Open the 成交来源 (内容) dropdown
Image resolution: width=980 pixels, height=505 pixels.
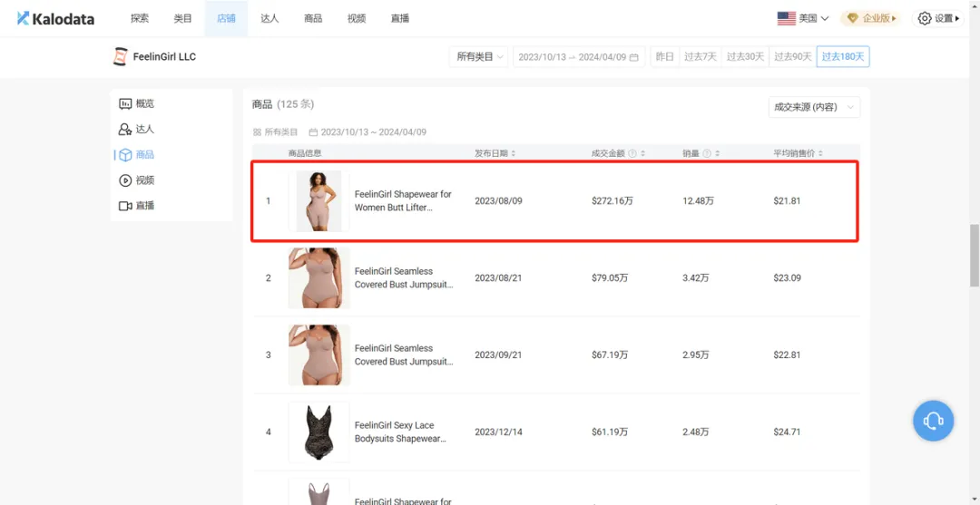point(813,107)
